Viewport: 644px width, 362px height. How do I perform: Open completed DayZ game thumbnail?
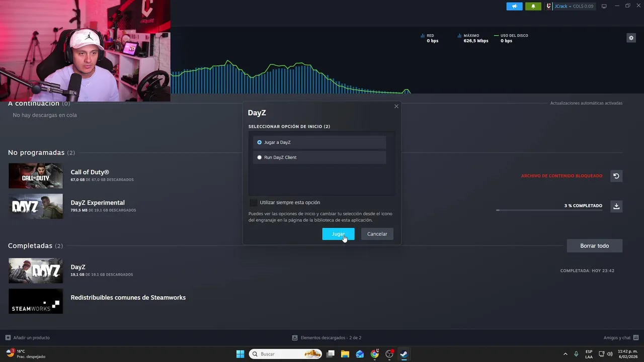[36, 270]
